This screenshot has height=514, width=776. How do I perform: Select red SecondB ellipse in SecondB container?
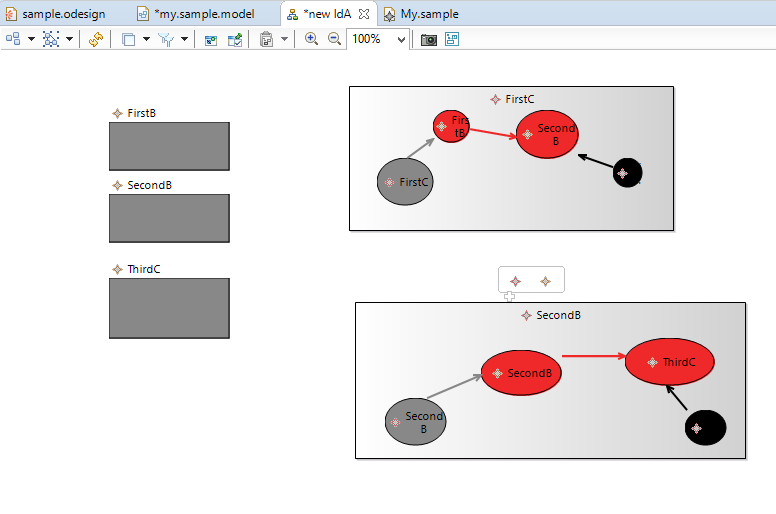pyautogui.click(x=521, y=373)
